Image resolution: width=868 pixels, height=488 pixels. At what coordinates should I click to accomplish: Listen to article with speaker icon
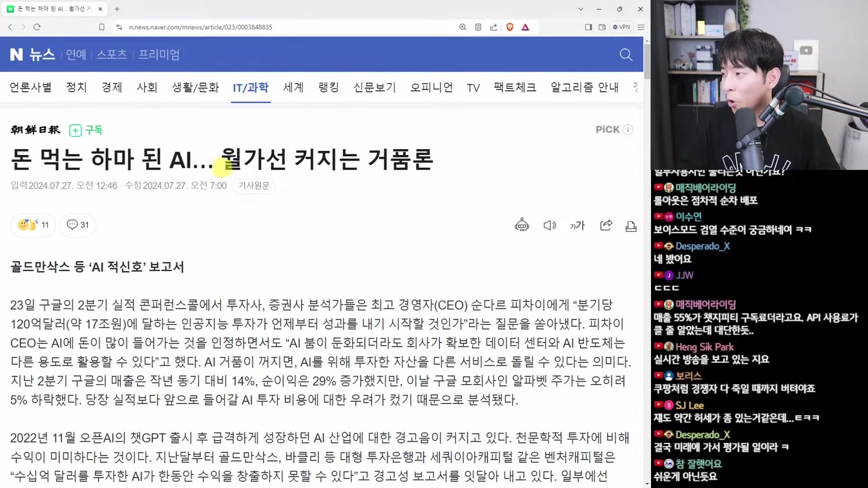(550, 225)
